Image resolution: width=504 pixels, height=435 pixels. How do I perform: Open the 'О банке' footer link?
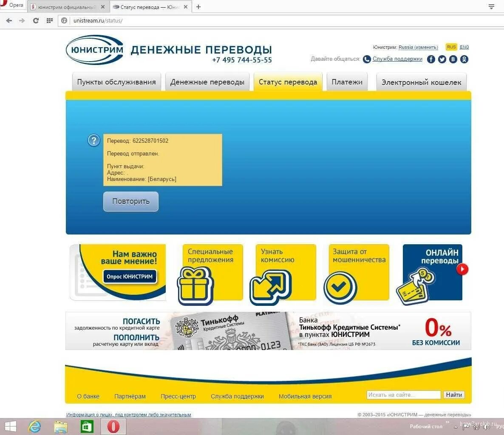coord(88,396)
